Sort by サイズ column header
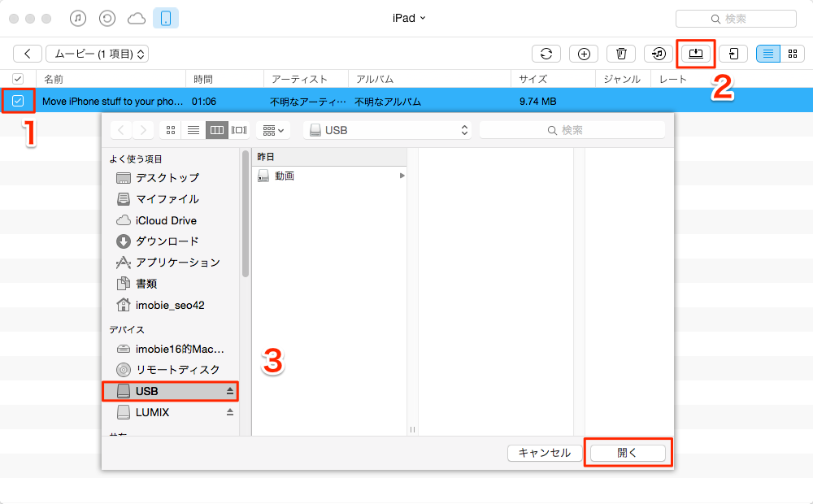The image size is (813, 504). coord(533,80)
